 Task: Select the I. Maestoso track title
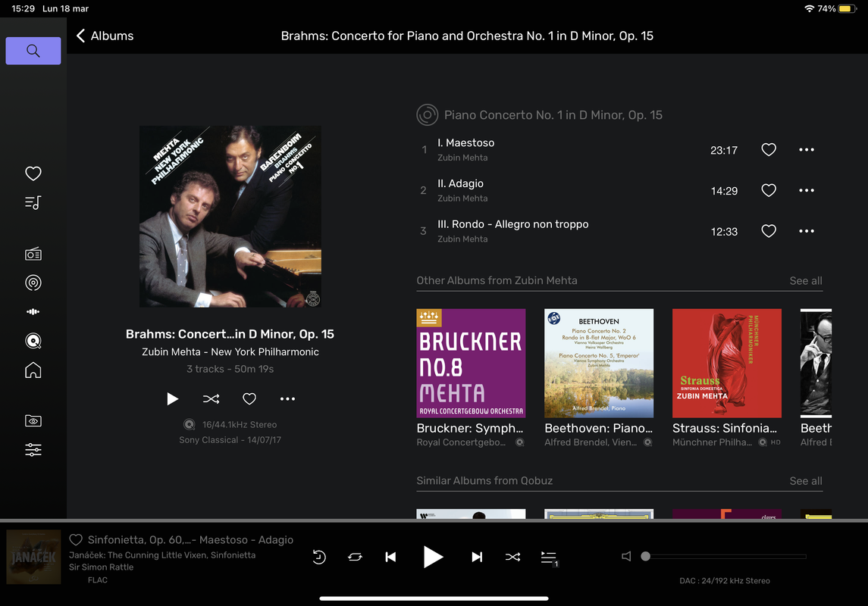point(465,142)
